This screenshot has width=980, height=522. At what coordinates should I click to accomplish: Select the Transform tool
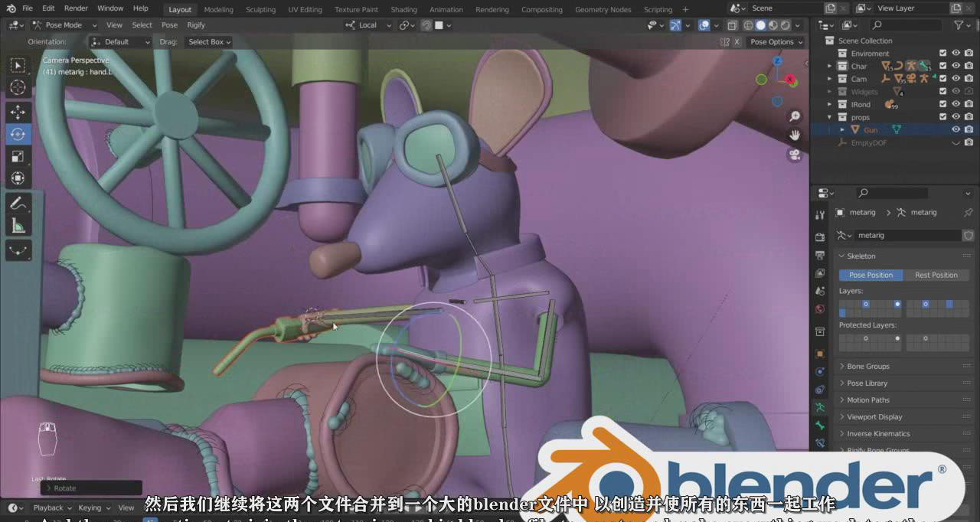pyautogui.click(x=18, y=178)
